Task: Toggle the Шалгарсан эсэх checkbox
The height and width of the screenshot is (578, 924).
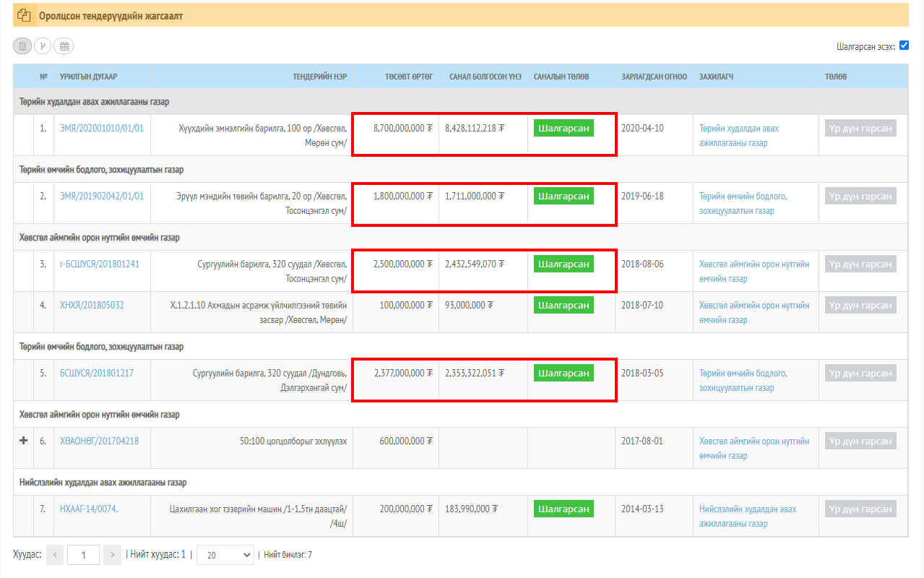Action: point(904,46)
